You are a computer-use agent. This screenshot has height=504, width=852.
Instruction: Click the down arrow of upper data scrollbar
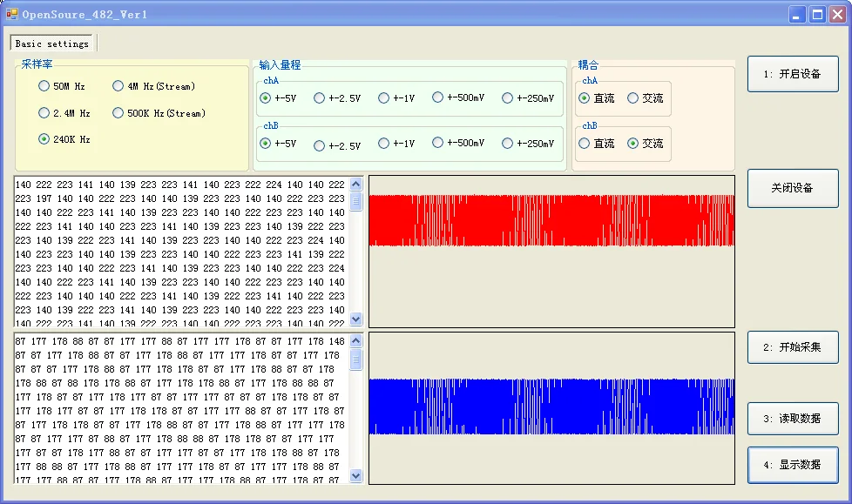355,319
